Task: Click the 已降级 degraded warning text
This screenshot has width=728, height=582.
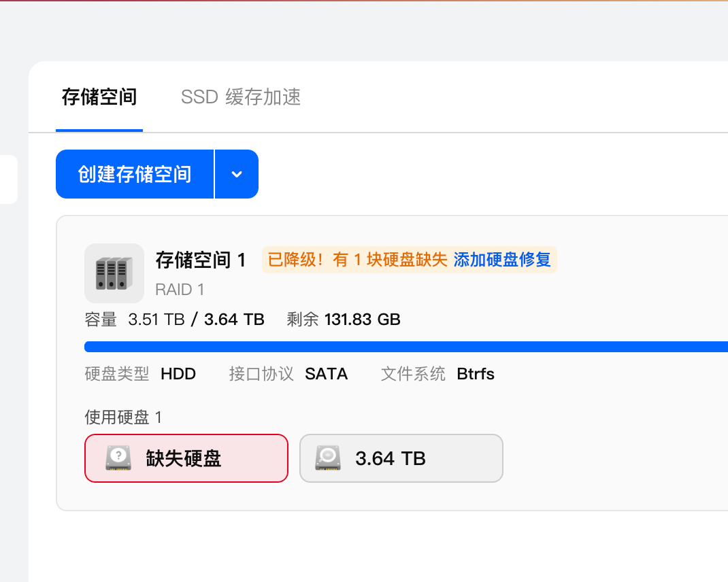Action: pos(357,260)
